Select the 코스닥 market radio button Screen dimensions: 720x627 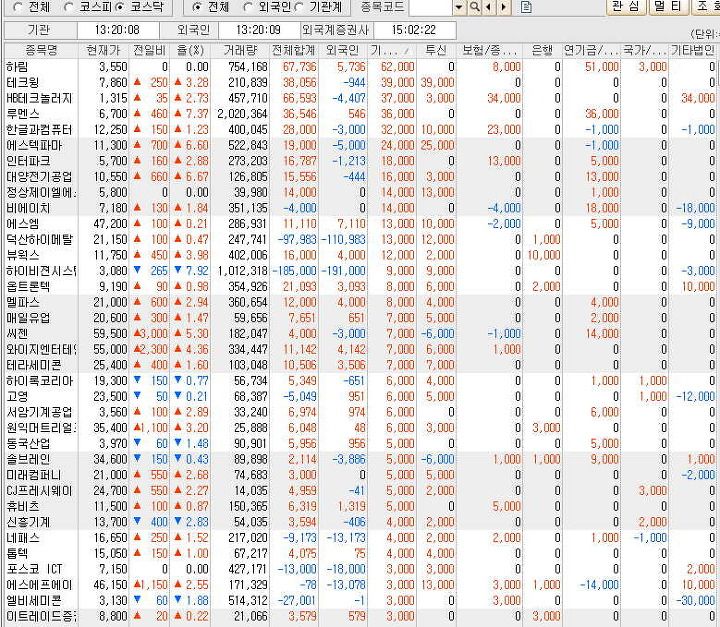(120, 7)
